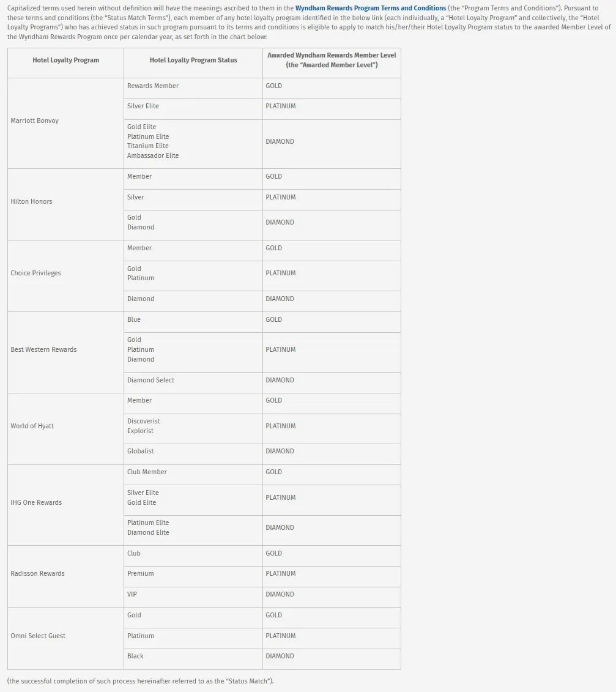Click the Awarded Wyndham Rewards Member Level header
Image resolution: width=616 pixels, height=692 pixels.
point(332,60)
